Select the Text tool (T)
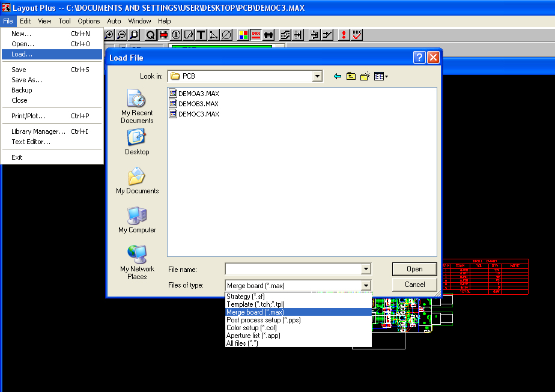Viewport: 555px width, 392px height. click(201, 35)
